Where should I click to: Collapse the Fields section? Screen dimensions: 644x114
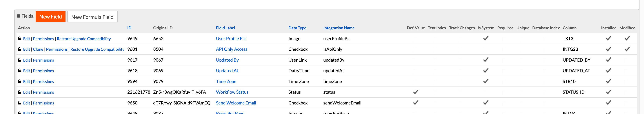click(x=19, y=16)
